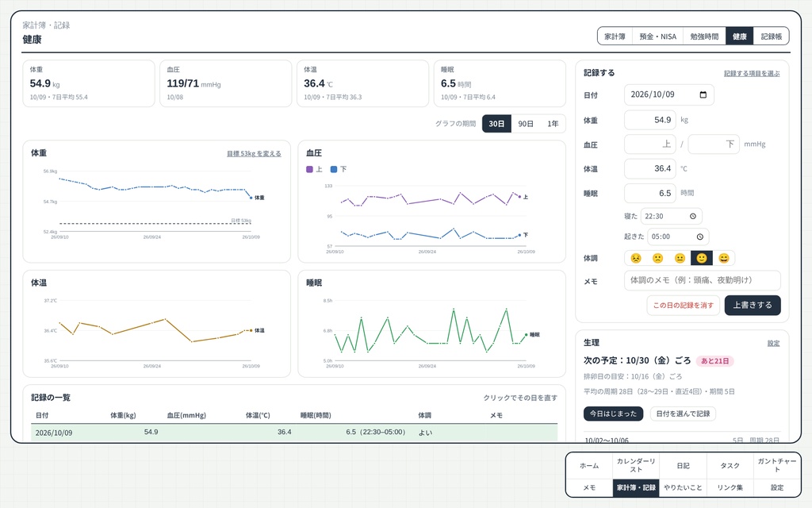The image size is (812, 508).
Task: Open リンク集 in bottom navigation
Action: [x=730, y=488]
